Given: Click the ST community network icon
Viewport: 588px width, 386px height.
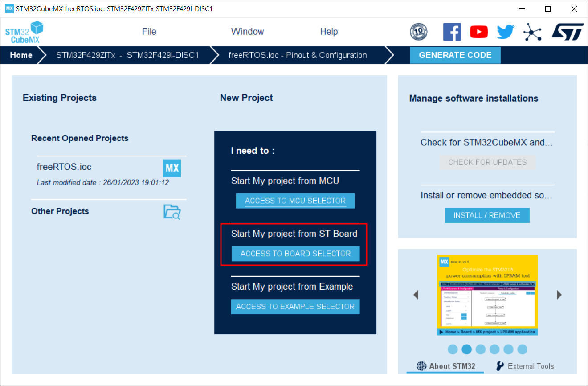Looking at the screenshot, I should coord(532,32).
